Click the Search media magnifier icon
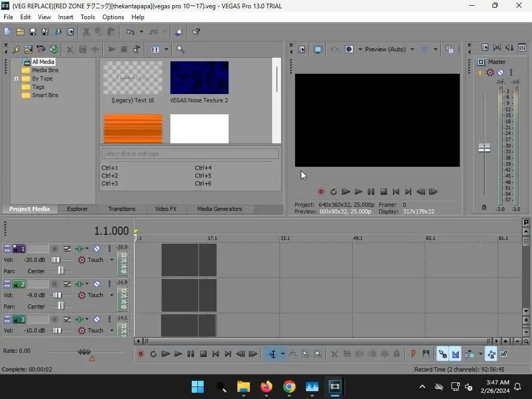 [x=180, y=49]
